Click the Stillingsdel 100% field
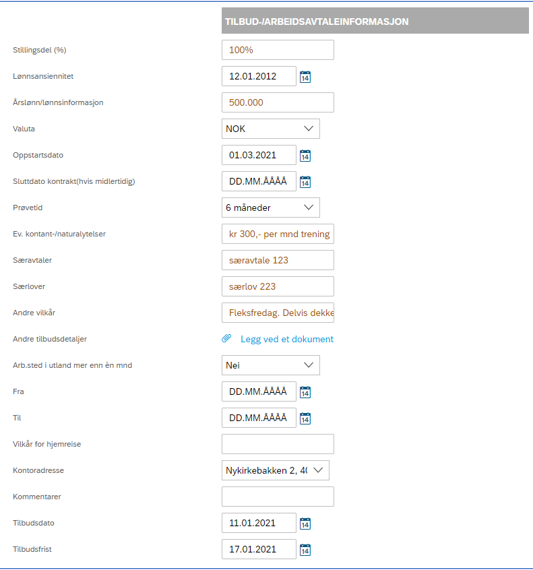The width and height of the screenshot is (533, 570). pos(278,50)
